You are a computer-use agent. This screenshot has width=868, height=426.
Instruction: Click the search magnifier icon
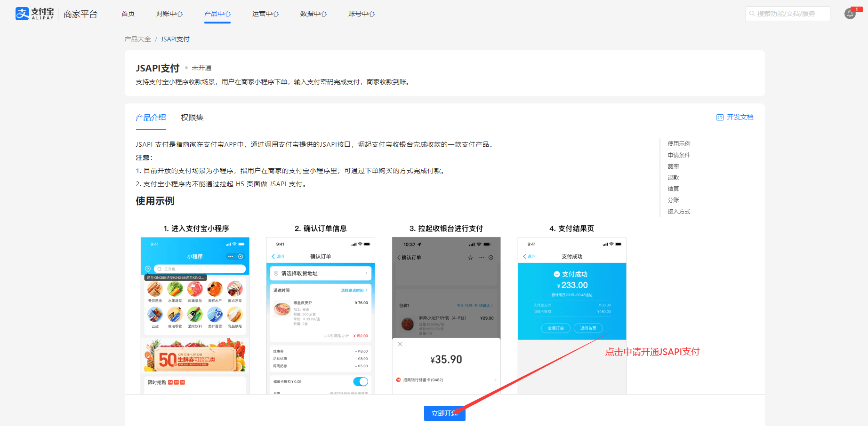click(752, 14)
